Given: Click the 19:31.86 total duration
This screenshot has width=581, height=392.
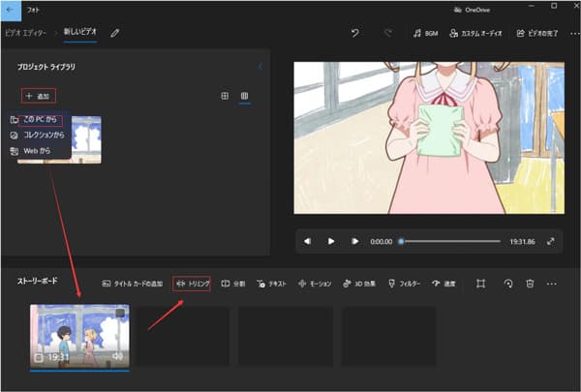Looking at the screenshot, I should [523, 242].
